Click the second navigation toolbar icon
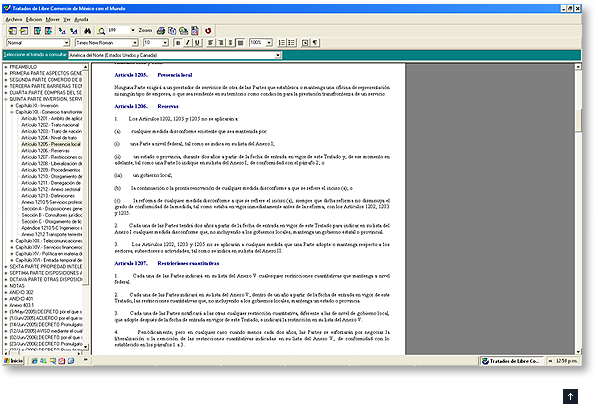This screenshot has width=598, height=414. 24,31
